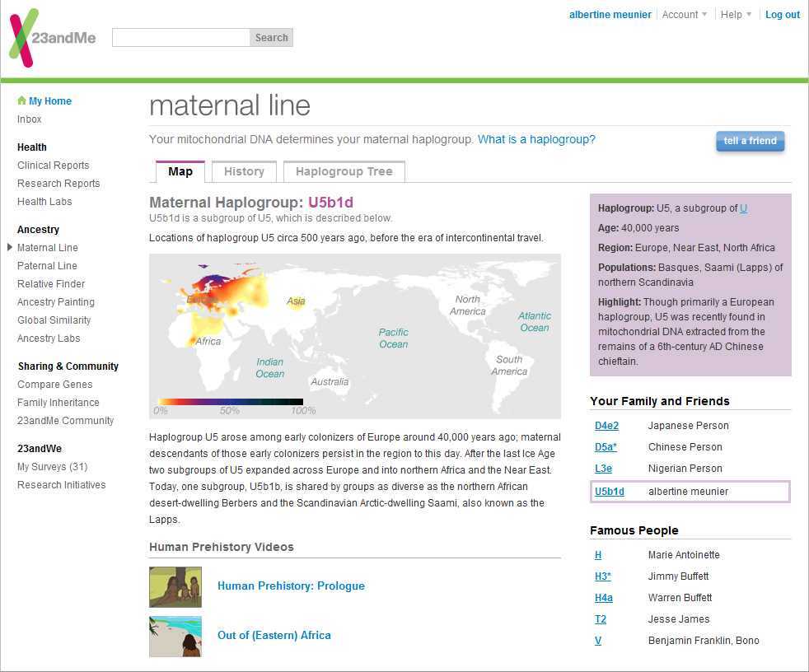Screen dimensions: 809x672
Task: Click the U5b1d haplogroup heading text
Action: pyautogui.click(x=330, y=202)
